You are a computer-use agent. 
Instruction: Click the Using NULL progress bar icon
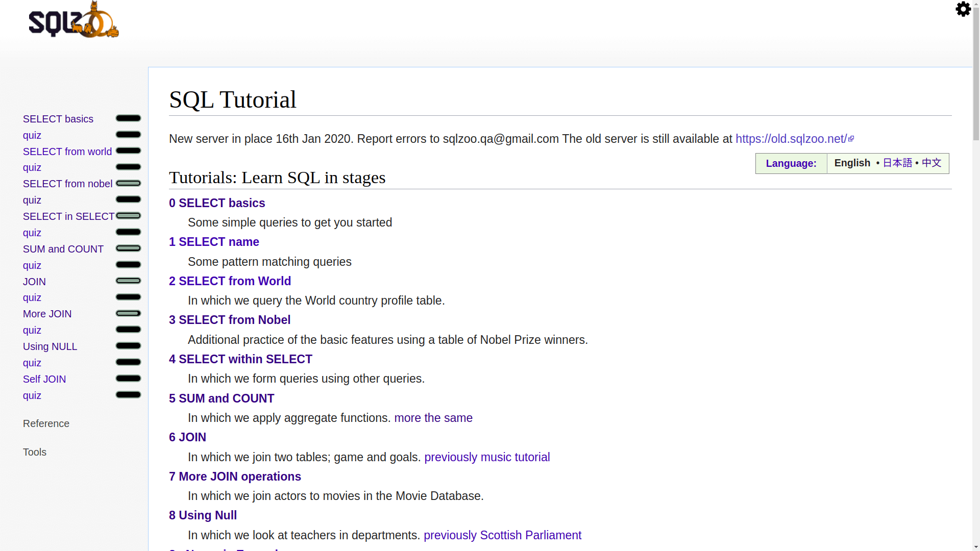128,346
